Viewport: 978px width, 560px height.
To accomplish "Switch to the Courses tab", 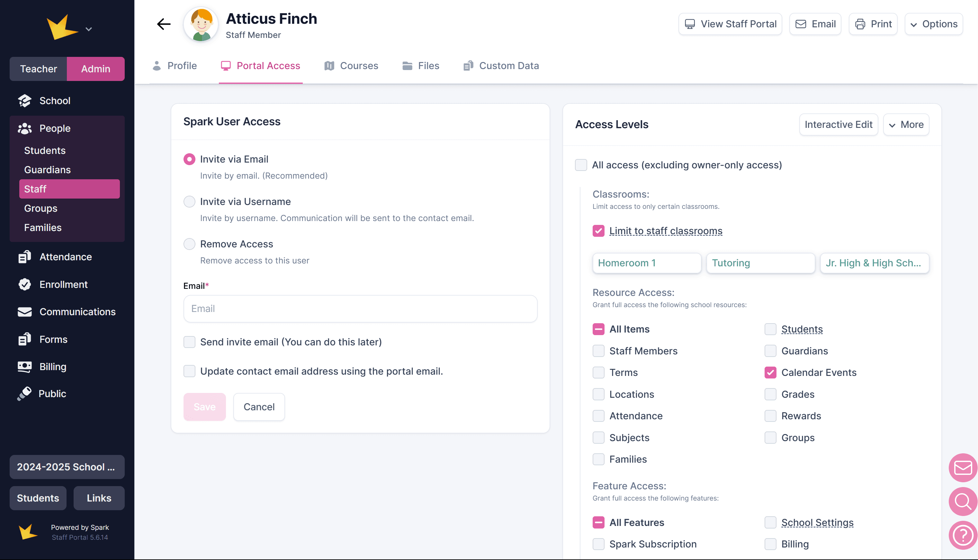I will (351, 66).
